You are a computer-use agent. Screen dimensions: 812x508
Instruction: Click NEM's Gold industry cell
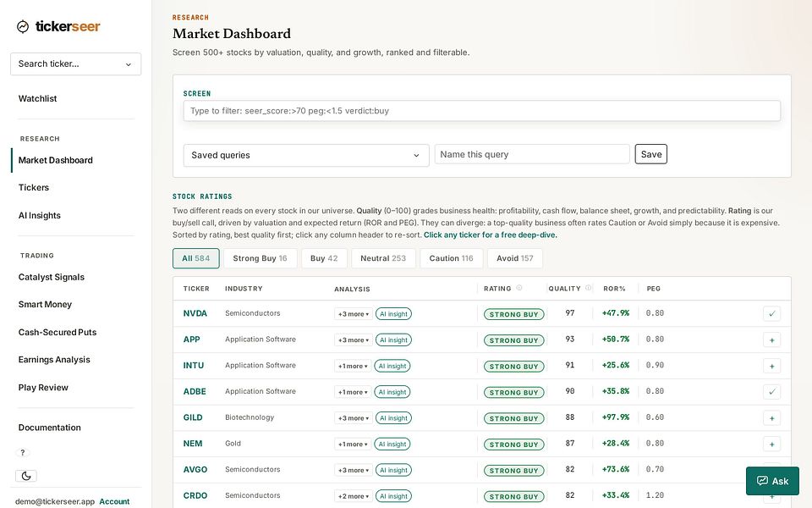pos(233,443)
